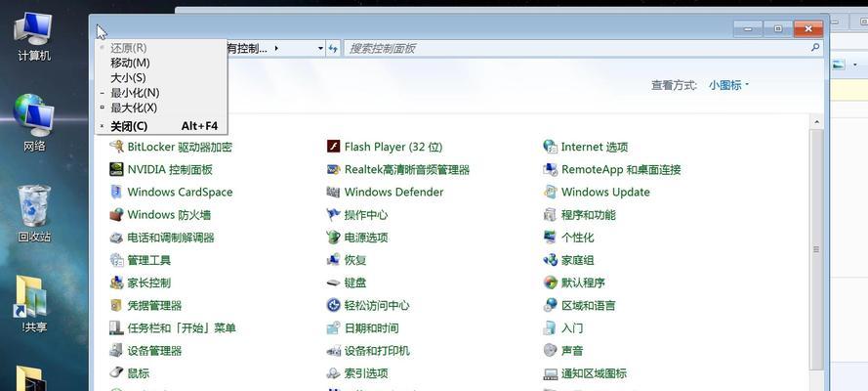Viewport: 868px width, 391px height.
Task: Minimize the Control Panel window via title button
Action: point(749,28)
